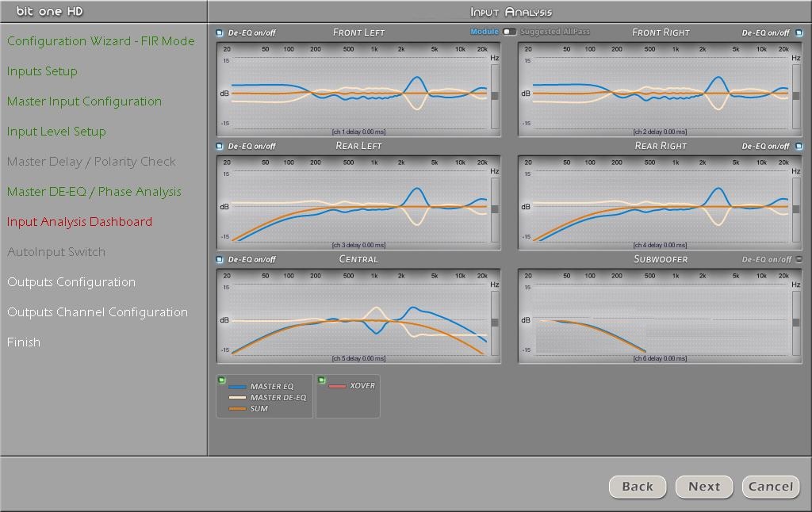
Task: Open Outputs Channel Configuration step
Action: coord(98,312)
